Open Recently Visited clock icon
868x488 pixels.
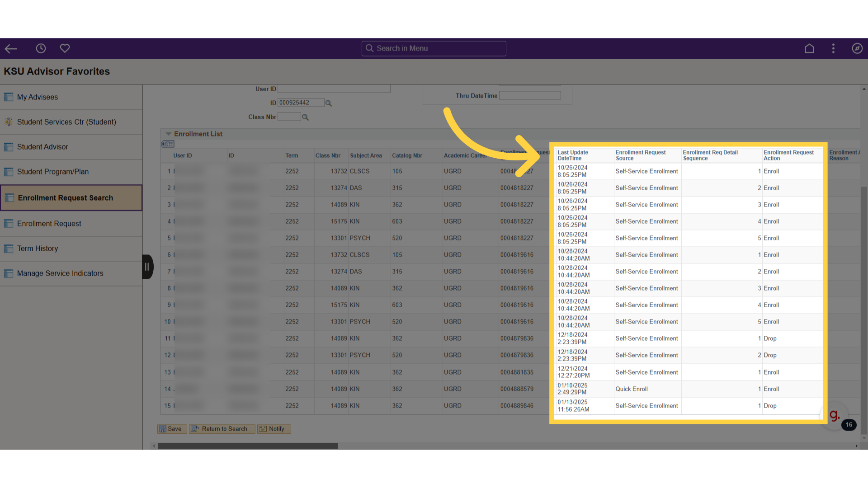tap(41, 48)
